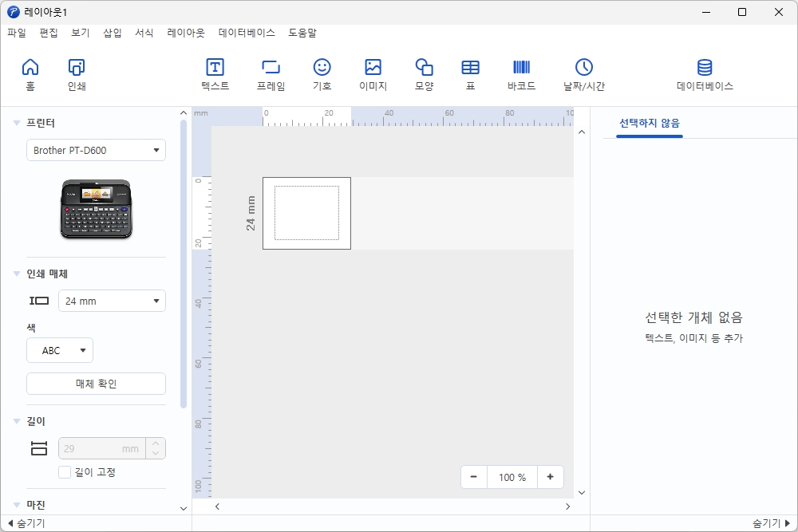Open the 데이터베이스 toolbar icon

705,74
